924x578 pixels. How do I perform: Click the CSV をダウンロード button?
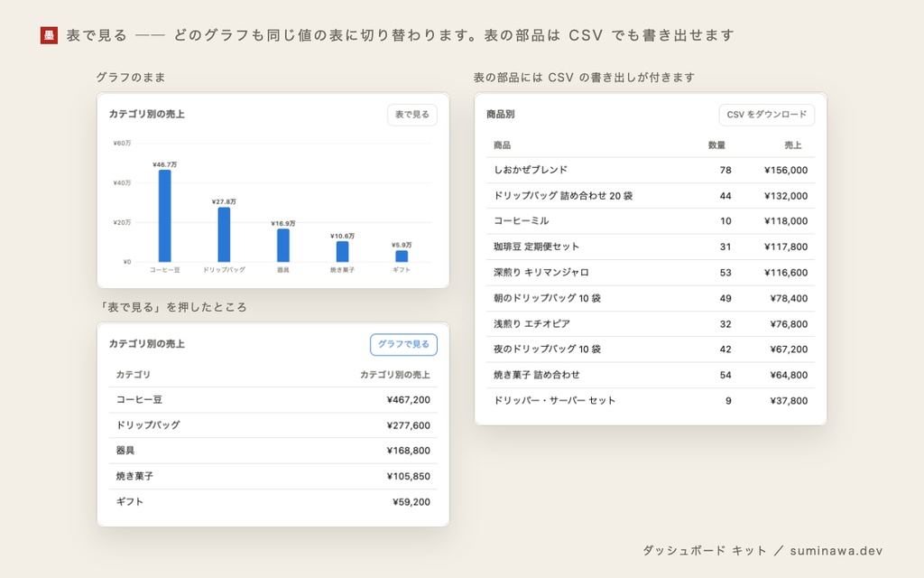767,115
